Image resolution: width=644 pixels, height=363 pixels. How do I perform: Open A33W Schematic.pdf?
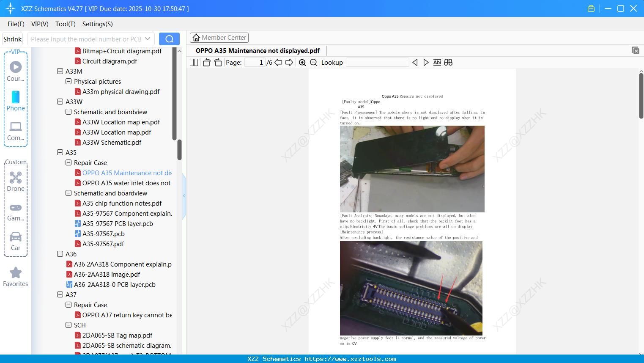pos(112,143)
